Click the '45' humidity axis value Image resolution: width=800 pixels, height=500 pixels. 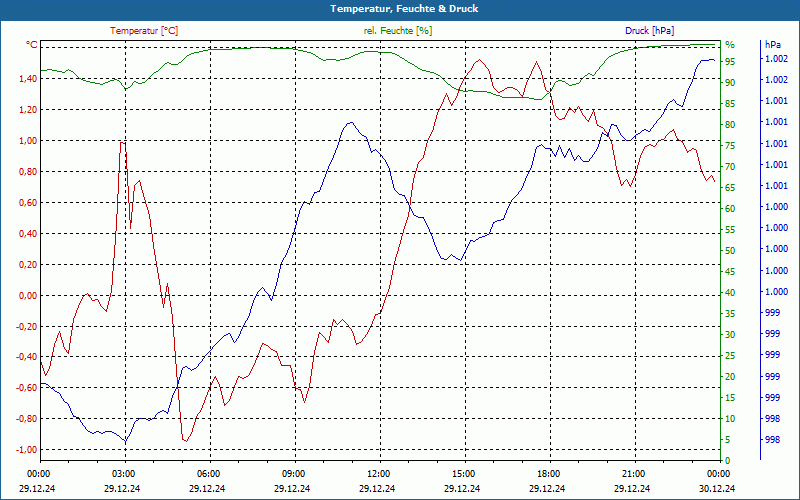730,272
